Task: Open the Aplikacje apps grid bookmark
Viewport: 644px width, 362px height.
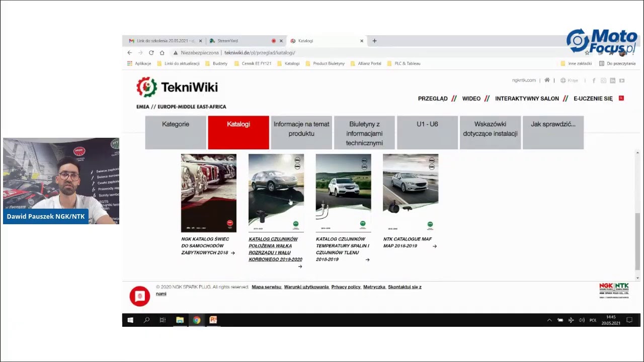Action: pyautogui.click(x=139, y=63)
